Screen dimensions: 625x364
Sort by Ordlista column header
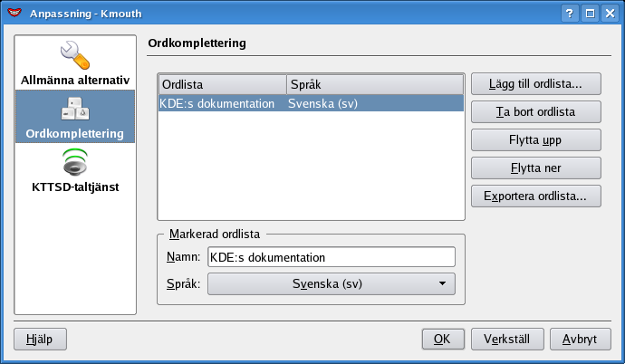[x=222, y=84]
